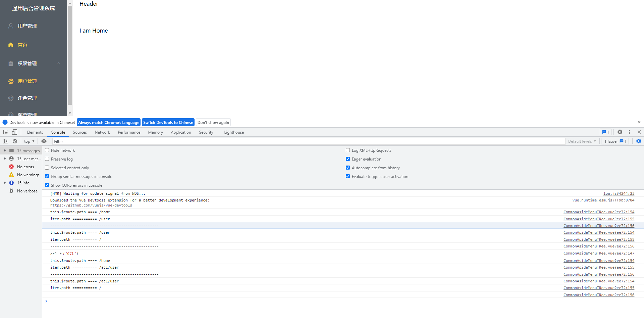Image resolution: width=644 pixels, height=318 pixels.
Task: Close the language notification bar
Action: [x=639, y=122]
